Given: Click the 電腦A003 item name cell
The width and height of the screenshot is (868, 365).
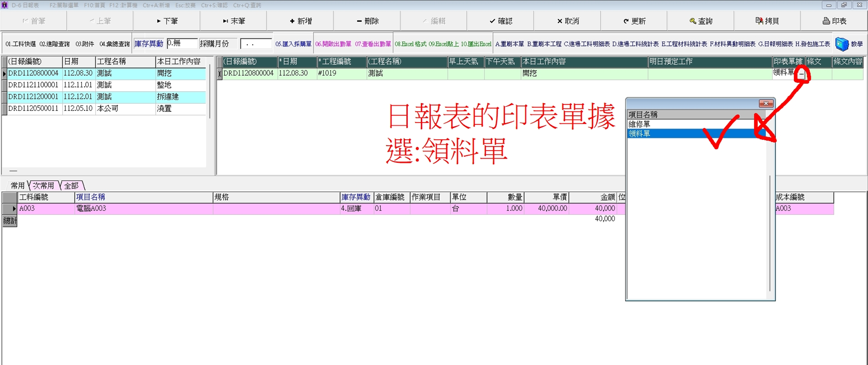Looking at the screenshot, I should pos(144,209).
